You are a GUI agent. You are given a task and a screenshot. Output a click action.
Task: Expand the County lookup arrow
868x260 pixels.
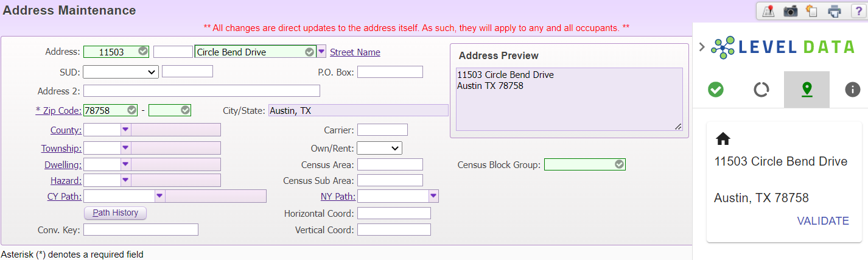point(125,130)
